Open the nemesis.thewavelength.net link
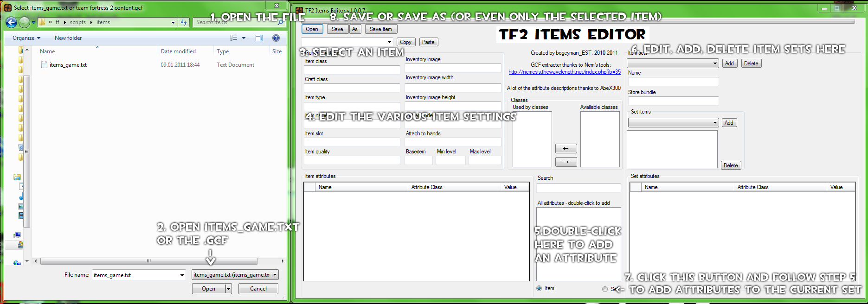 (x=564, y=72)
